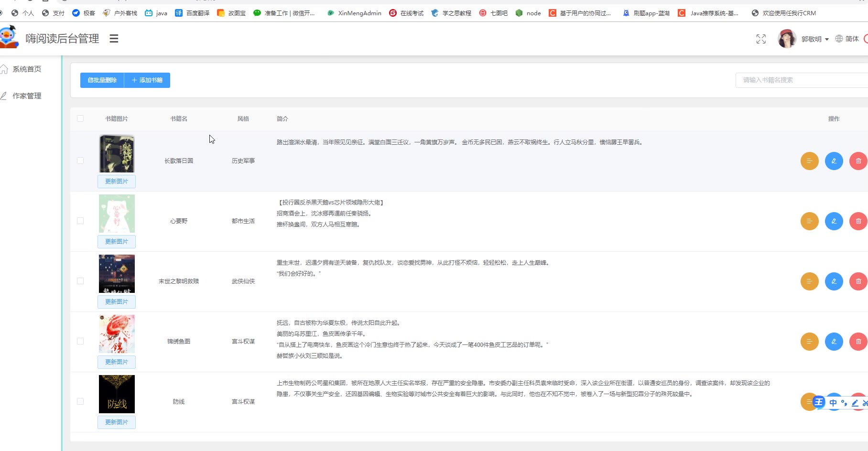This screenshot has height=451, width=868.
Task: Click the 历史军事 genre cell
Action: point(243,161)
